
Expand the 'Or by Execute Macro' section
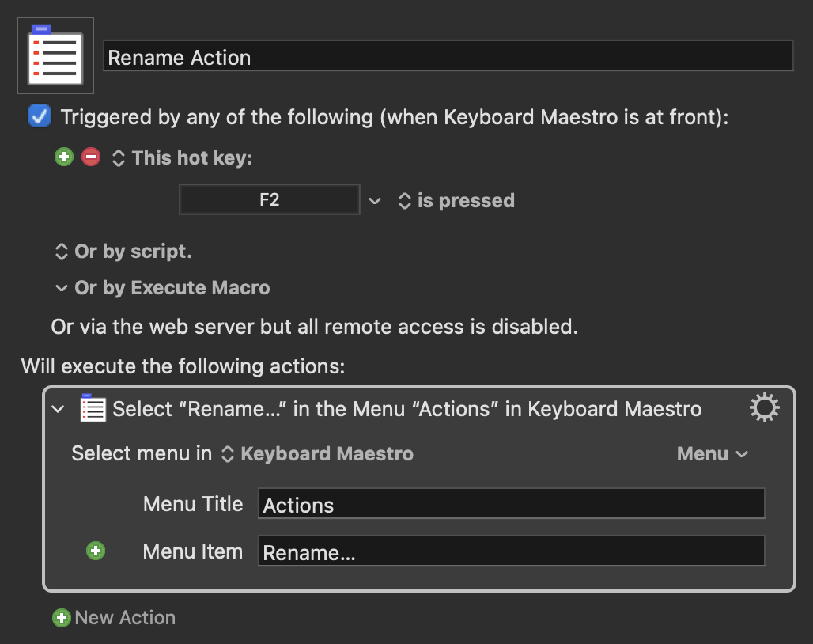[x=62, y=288]
